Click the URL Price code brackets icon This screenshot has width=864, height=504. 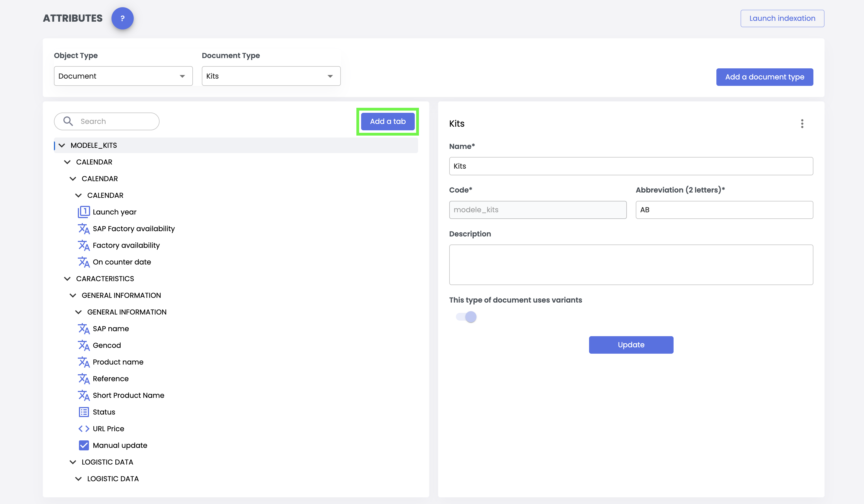point(84,429)
